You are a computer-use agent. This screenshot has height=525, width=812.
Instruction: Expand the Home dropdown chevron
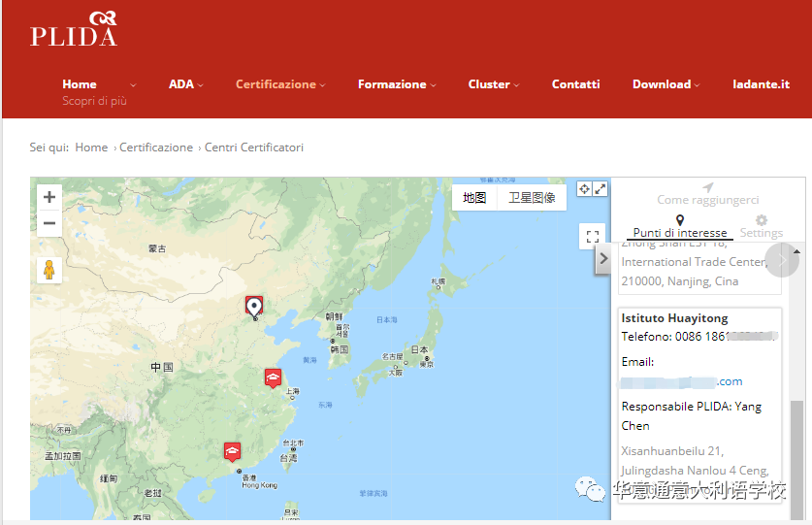(x=133, y=85)
